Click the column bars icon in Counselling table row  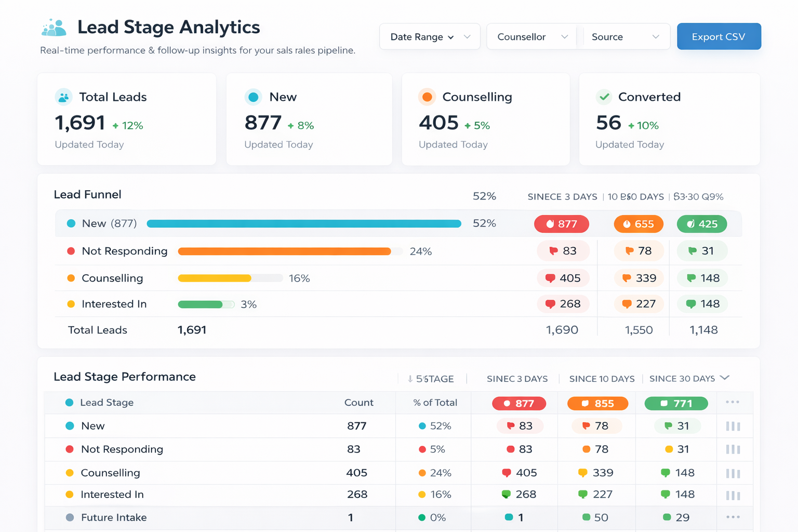(733, 473)
